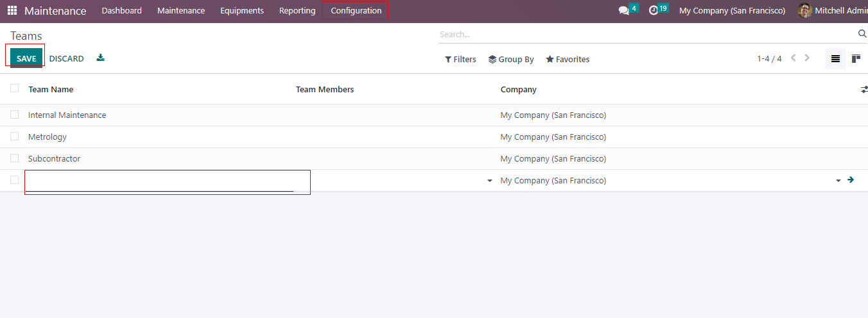Open the Equipments menu
Screen dimensions: 868x318
(x=242, y=11)
